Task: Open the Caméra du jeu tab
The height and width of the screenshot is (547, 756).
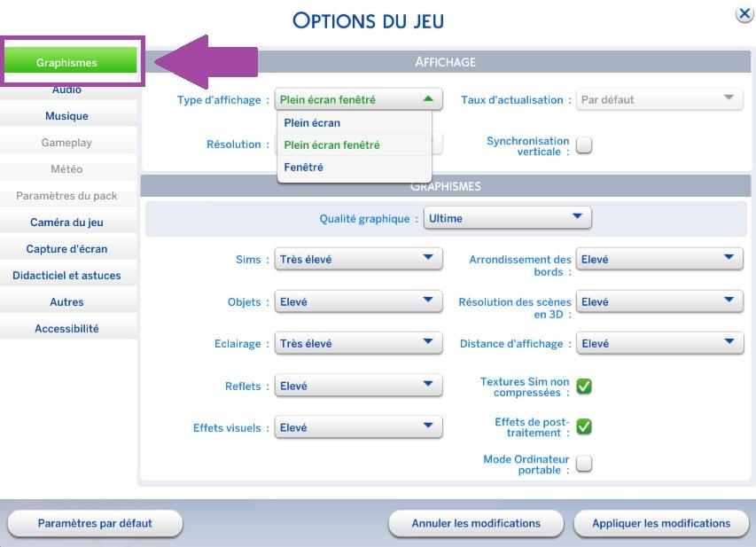Action: (67, 223)
